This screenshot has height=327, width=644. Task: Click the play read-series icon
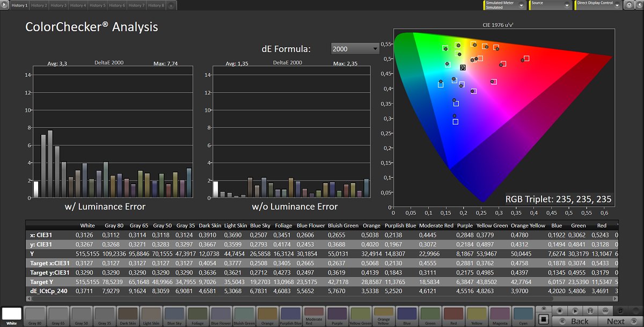[x=575, y=311]
